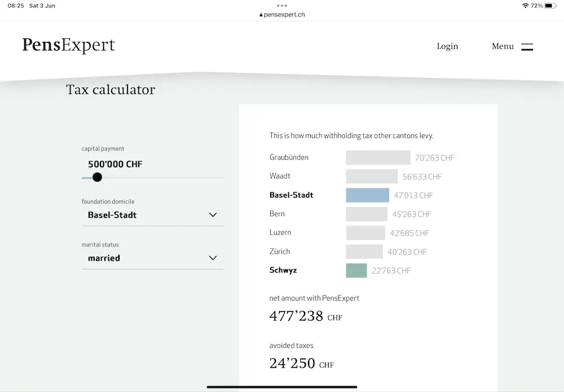Viewport: 564px width, 392px height.
Task: Click the 22'763 CHF amount
Action: (x=391, y=271)
